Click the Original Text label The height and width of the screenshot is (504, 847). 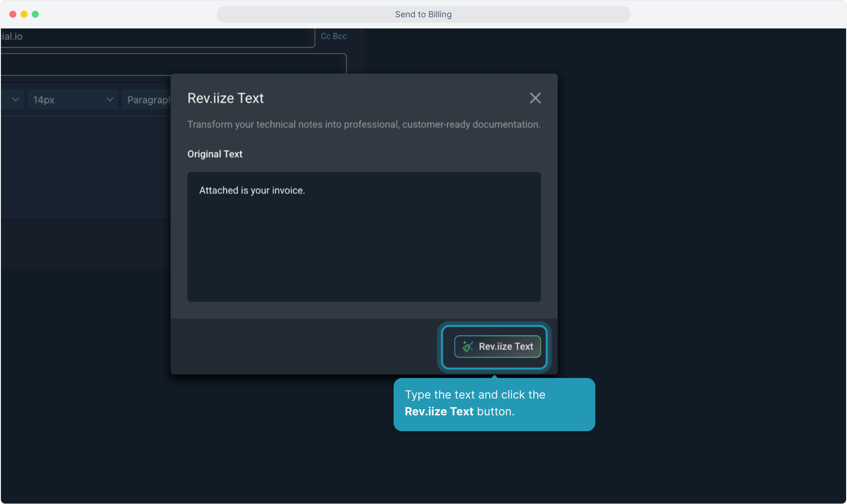(215, 154)
